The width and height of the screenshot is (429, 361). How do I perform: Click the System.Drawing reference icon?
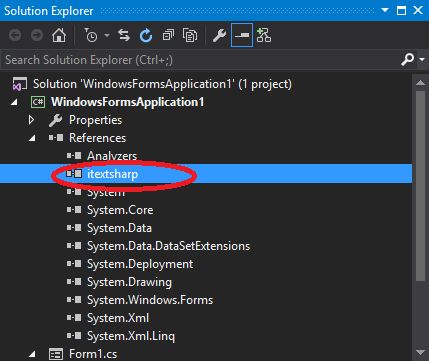coord(74,282)
